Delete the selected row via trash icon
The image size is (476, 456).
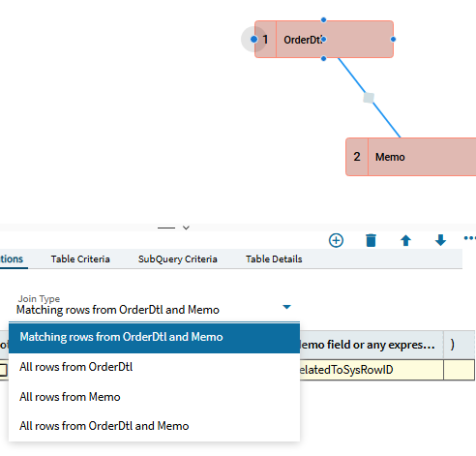[x=371, y=240]
